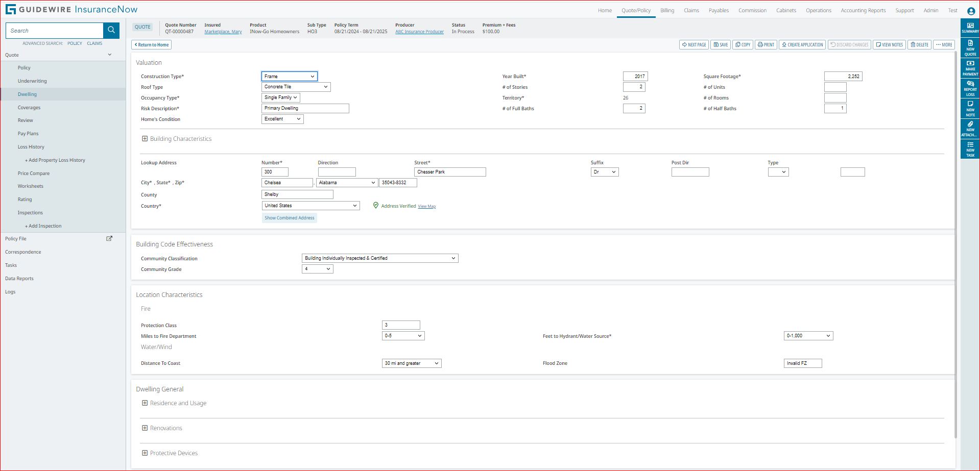Click in the Square Footage field
Screen dimensions: 980x471
coord(843,77)
